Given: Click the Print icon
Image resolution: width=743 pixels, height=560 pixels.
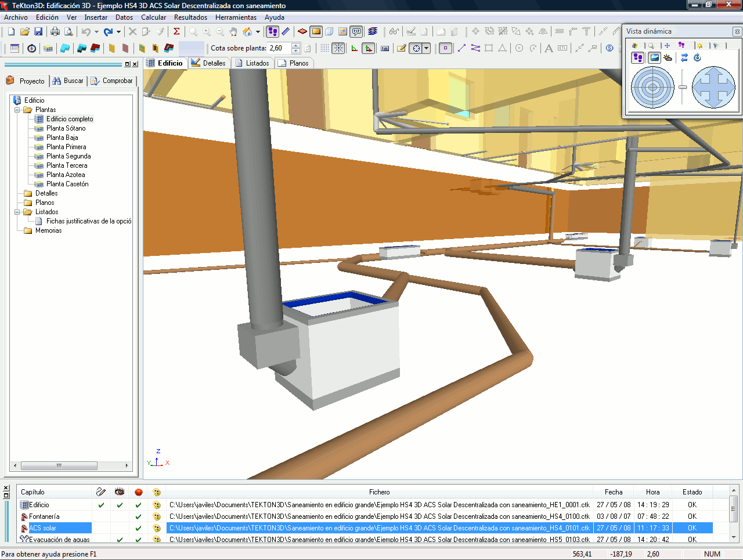Looking at the screenshot, I should tap(55, 32).
